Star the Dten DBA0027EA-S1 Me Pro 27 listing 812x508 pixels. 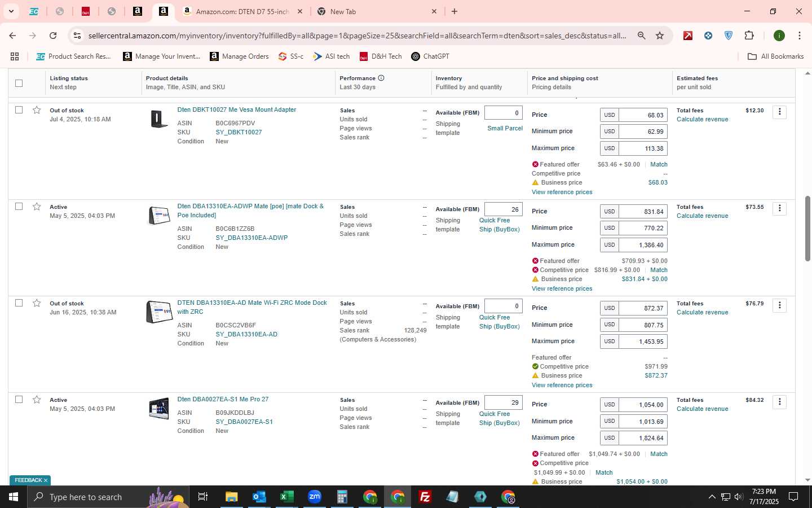coord(37,400)
